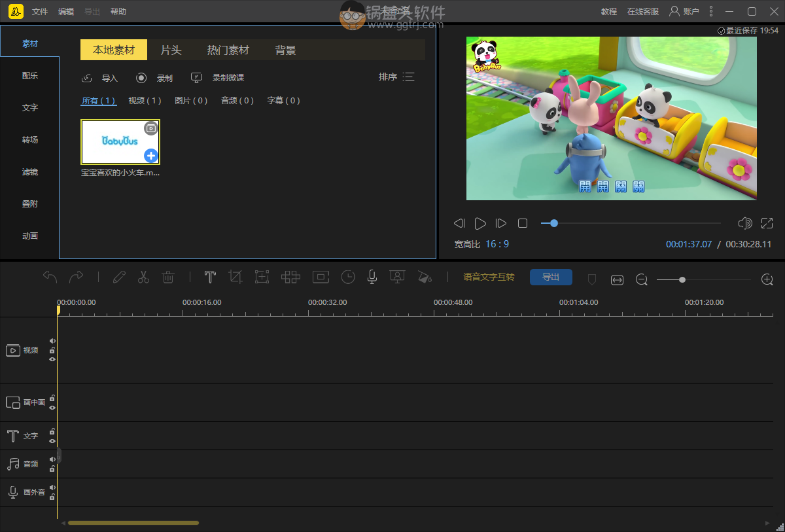The height and width of the screenshot is (532, 785).
Task: Switch to the 片头 tab
Action: 171,50
